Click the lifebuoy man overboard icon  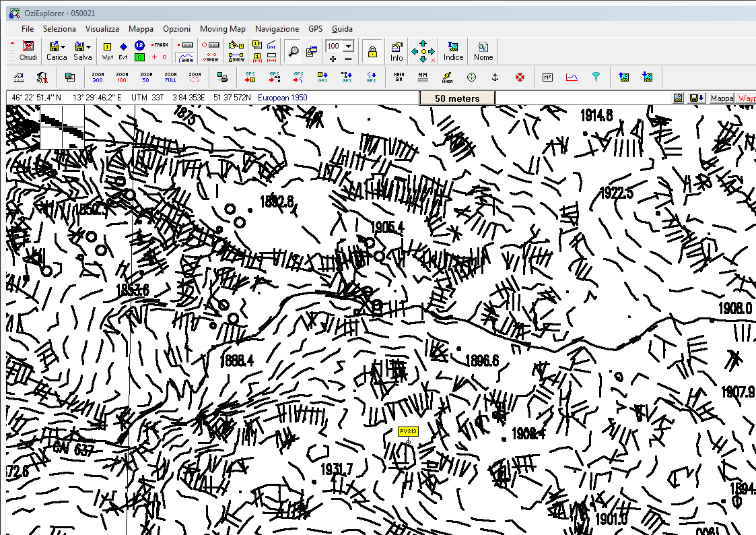coord(520,77)
